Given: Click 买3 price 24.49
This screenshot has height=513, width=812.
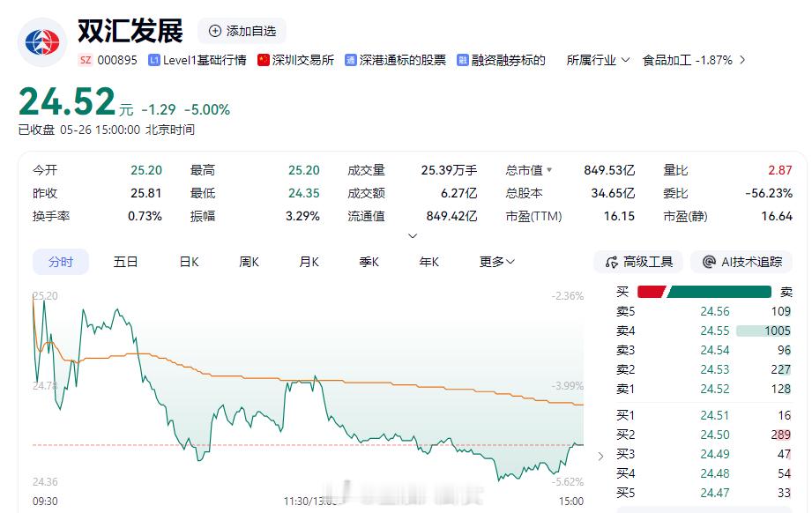Looking at the screenshot, I should 715,454.
